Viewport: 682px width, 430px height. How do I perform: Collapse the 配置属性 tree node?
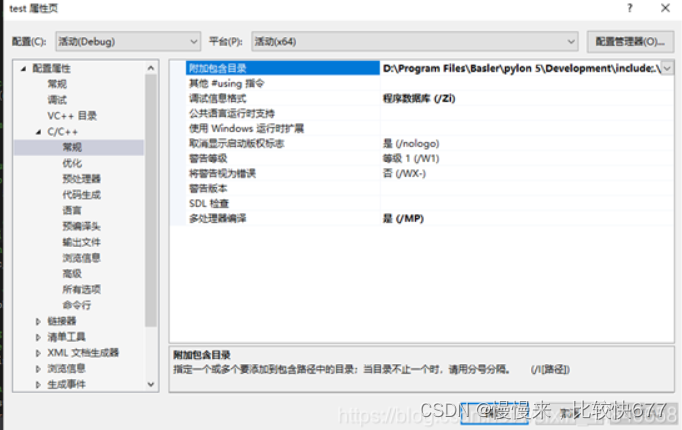click(x=23, y=68)
